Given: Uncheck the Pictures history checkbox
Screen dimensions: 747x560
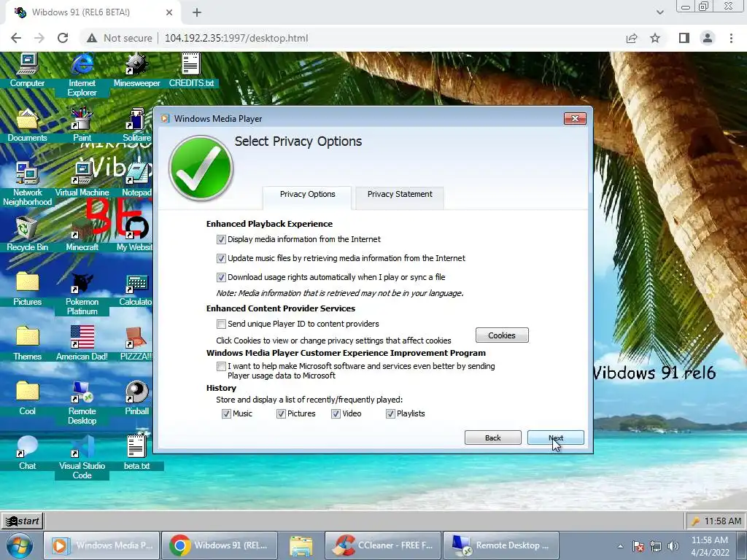Looking at the screenshot, I should click(281, 414).
